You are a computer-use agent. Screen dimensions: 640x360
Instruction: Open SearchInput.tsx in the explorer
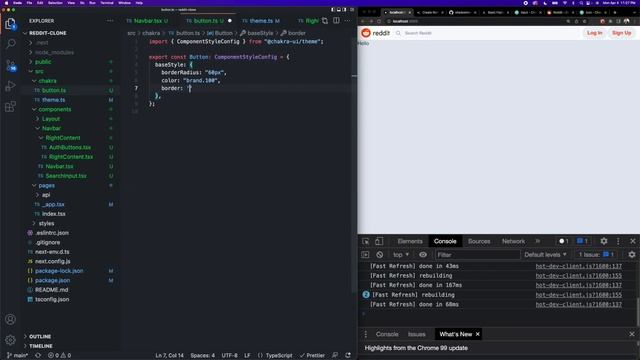pos(66,176)
